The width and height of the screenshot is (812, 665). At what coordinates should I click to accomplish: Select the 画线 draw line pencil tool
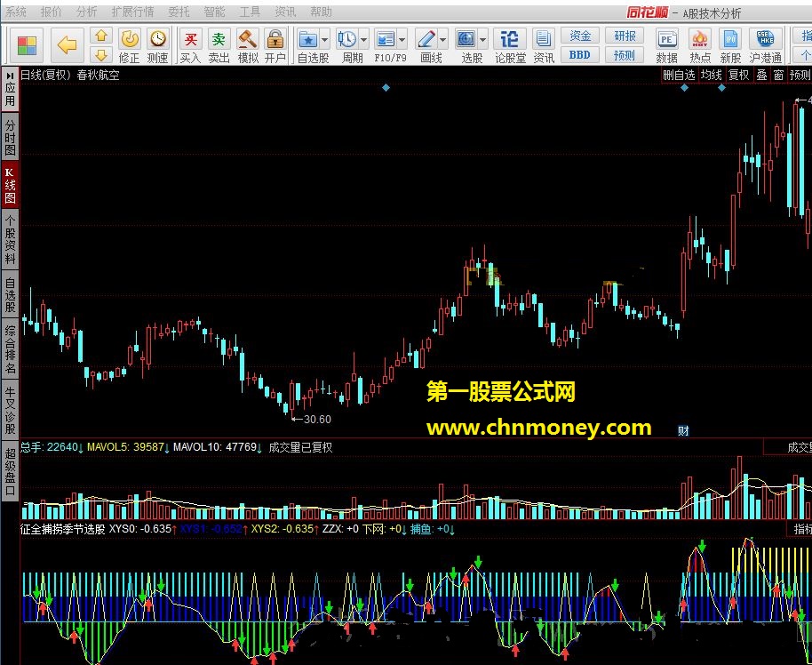click(426, 39)
